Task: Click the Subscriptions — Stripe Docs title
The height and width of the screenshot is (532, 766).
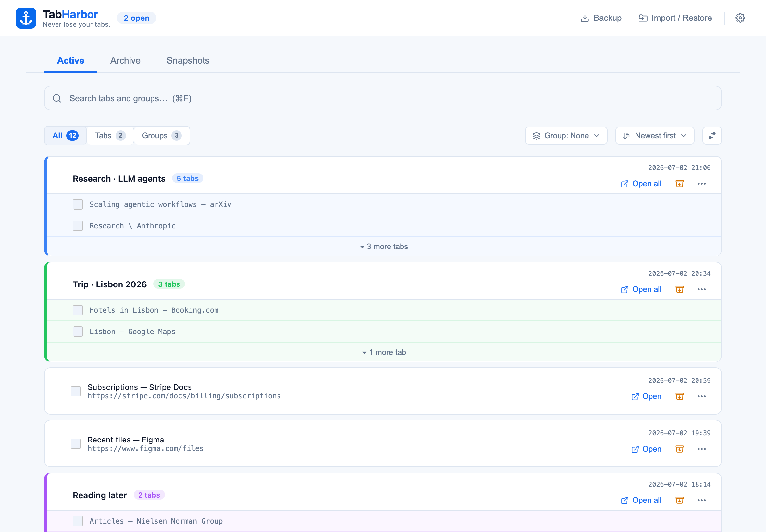Action: click(x=140, y=387)
